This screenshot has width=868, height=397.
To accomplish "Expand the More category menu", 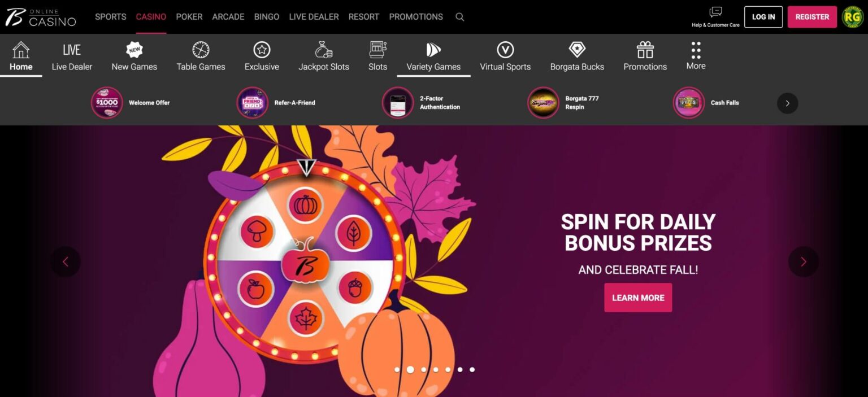I will (696, 55).
